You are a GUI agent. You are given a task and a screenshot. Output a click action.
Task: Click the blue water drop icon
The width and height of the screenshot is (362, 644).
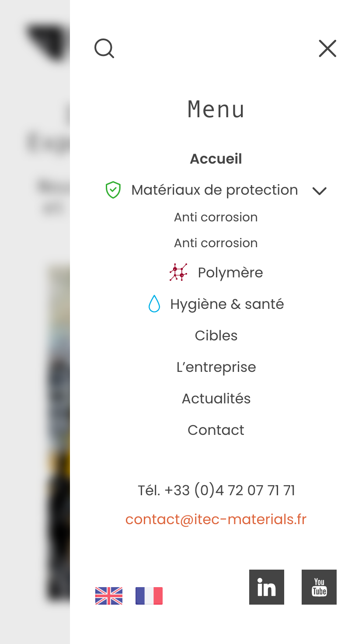tap(154, 304)
